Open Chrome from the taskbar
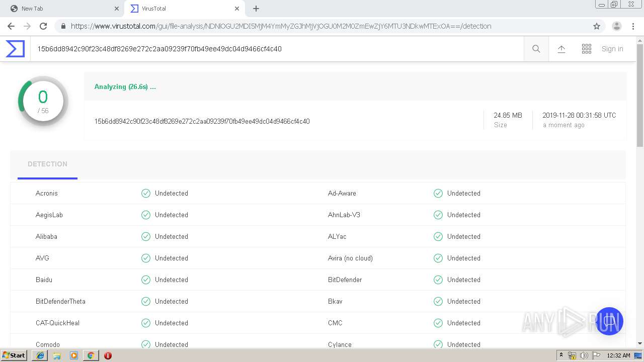 (91, 355)
